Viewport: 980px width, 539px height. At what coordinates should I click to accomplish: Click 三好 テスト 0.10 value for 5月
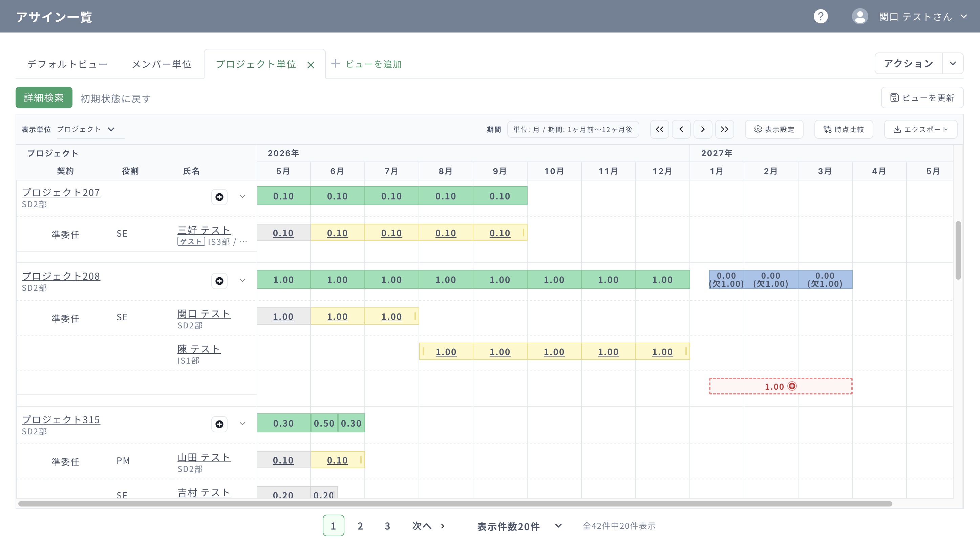tap(283, 233)
